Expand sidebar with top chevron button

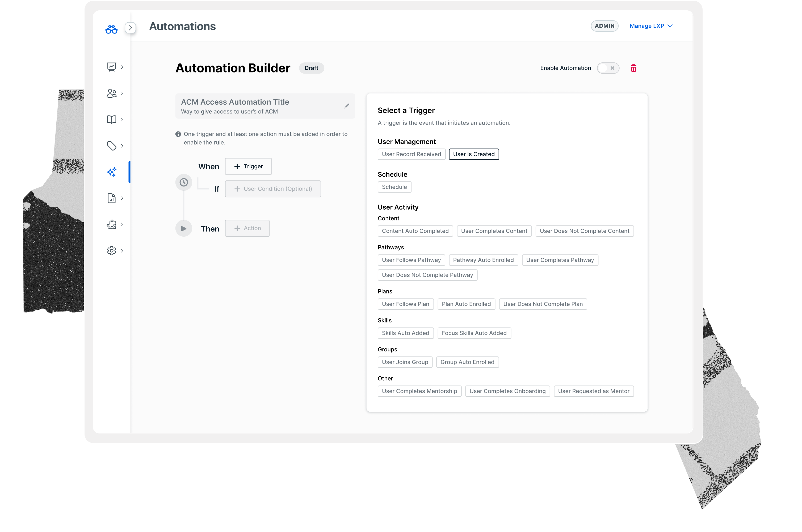click(130, 28)
